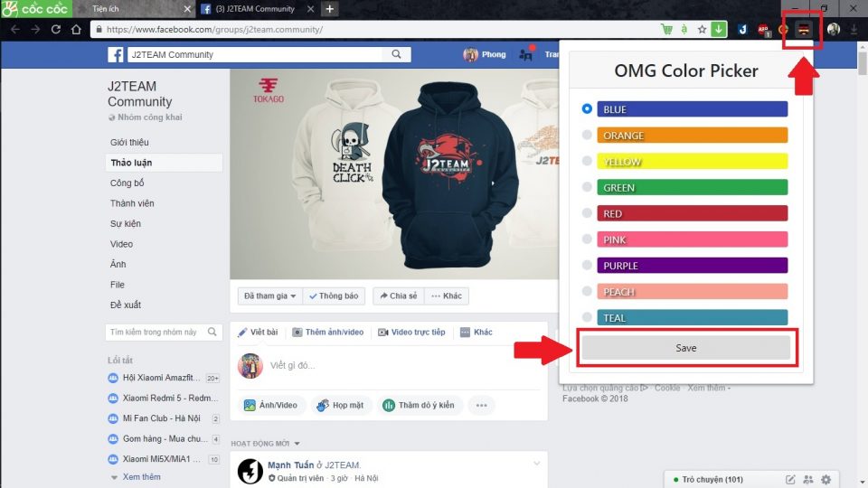Open the Khác dropdown under cover photo
This screenshot has width=868, height=488.
click(x=447, y=296)
